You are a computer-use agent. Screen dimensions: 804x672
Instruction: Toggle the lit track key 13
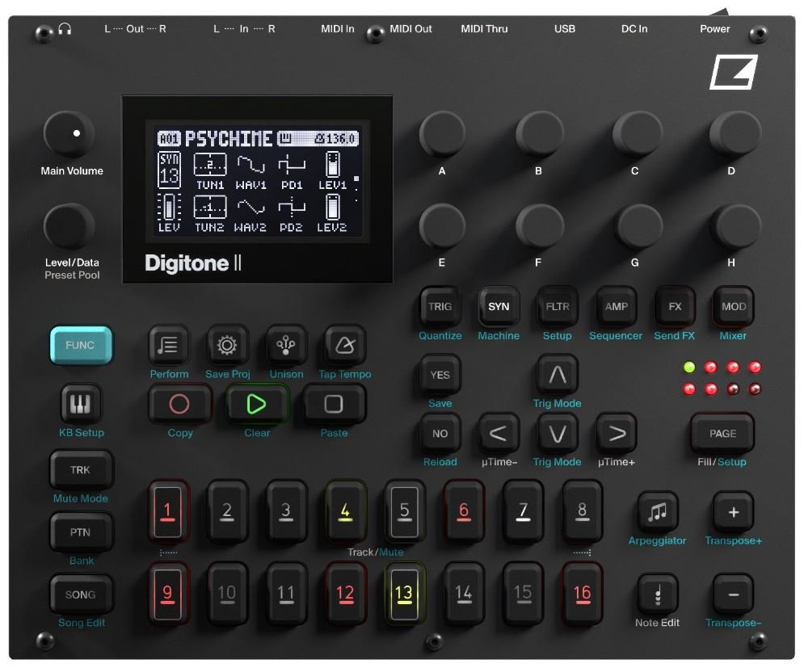coord(404,594)
